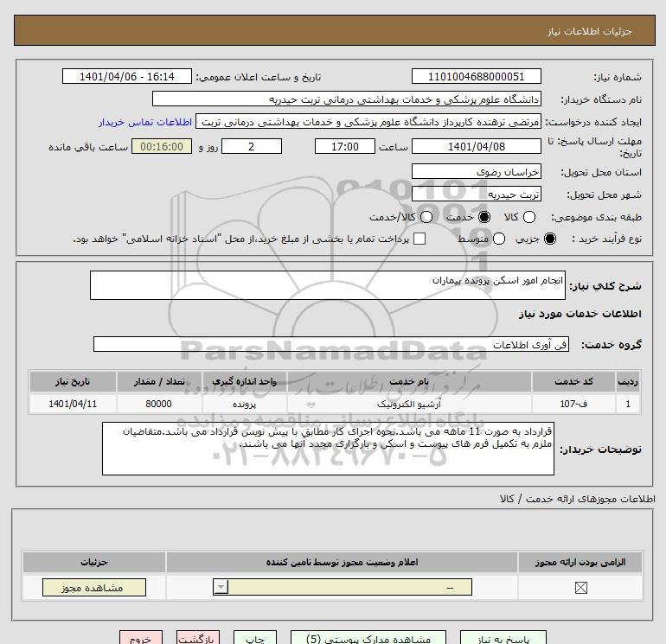This screenshot has height=644, width=666.
Task: Select the کالا radio button
Action: click(528, 217)
